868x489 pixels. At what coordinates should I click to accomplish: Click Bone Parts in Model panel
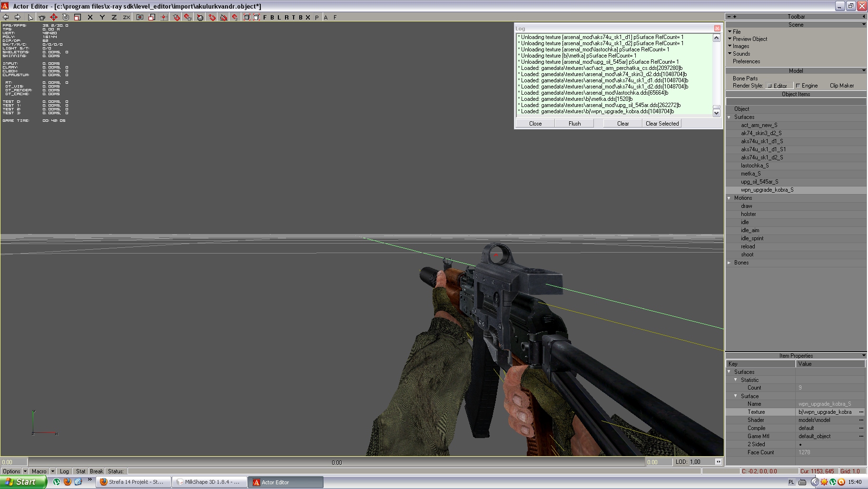745,78
